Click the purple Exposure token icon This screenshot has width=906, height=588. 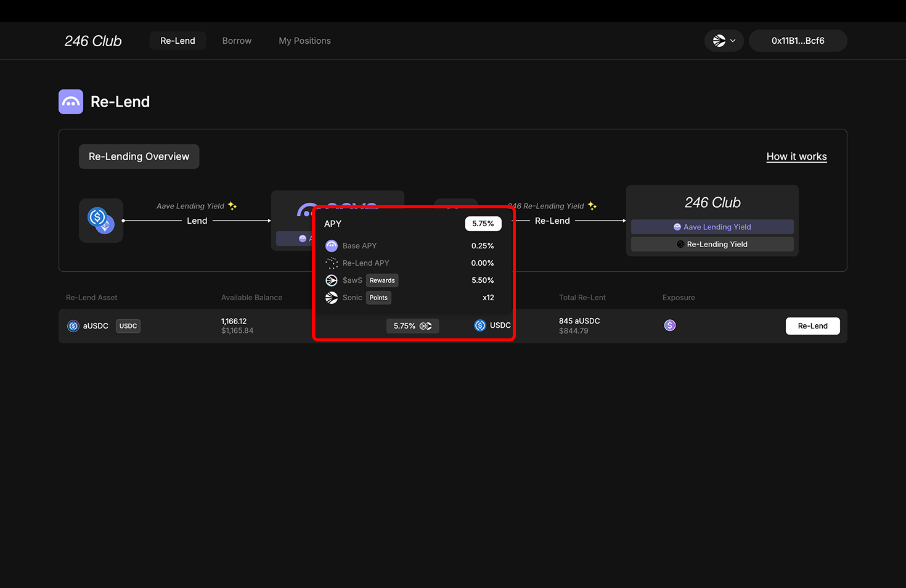(670, 325)
